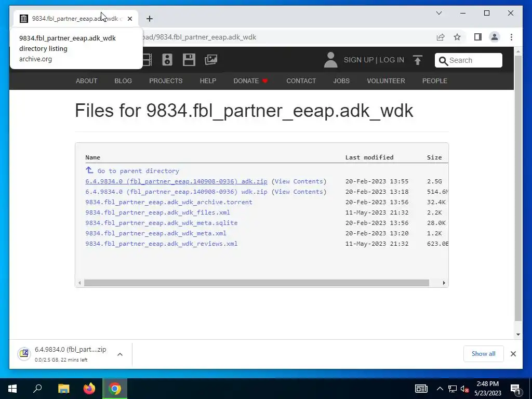Open the VOLUNTEER menu item
532x399 pixels.
(386, 81)
